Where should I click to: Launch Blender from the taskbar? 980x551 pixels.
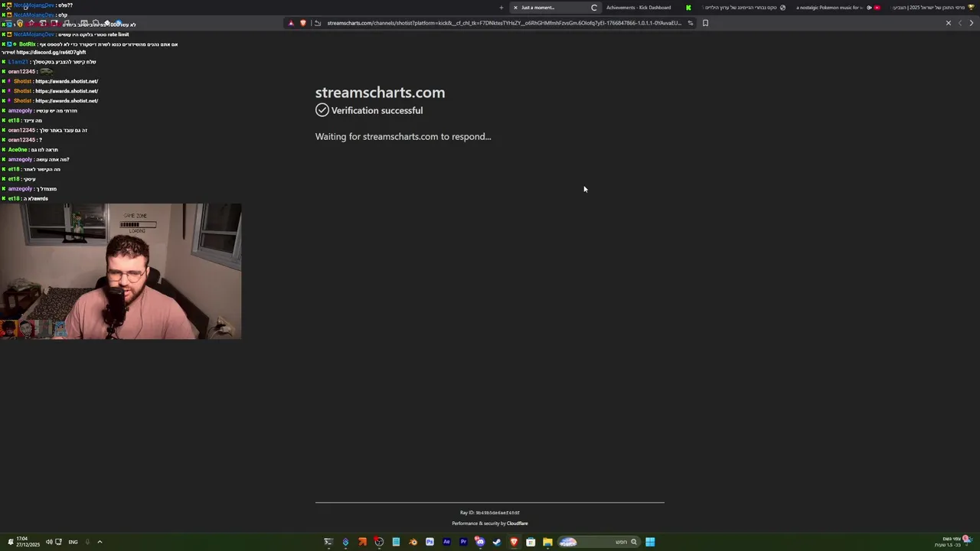click(x=413, y=542)
